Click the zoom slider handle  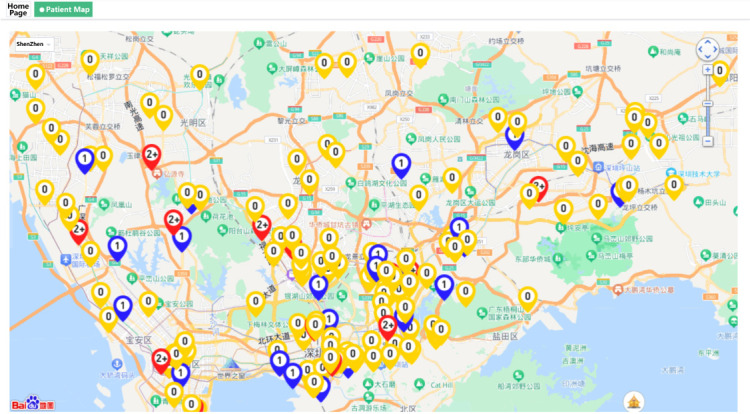(x=708, y=104)
